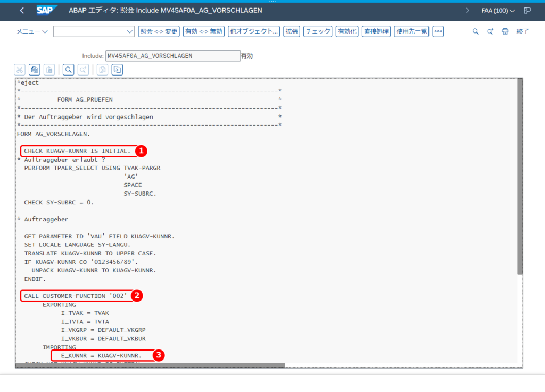Click the line 'I_VKGRP = DEFAULT_VKGRP'
The width and height of the screenshot is (545, 392).
[x=103, y=330]
